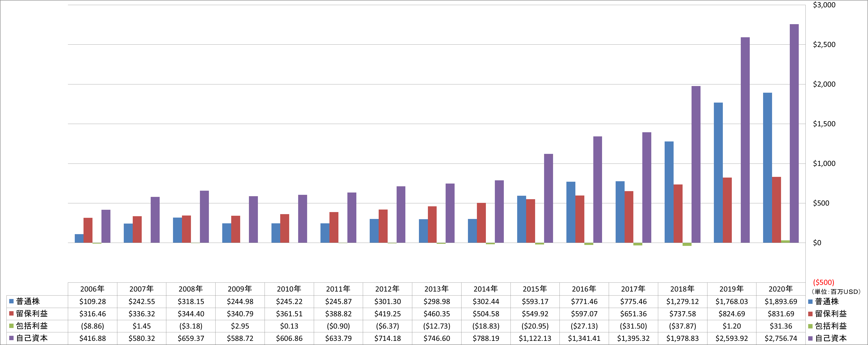Click the $3,000 axis label
This screenshot has width=868, height=345.
tap(824, 5)
